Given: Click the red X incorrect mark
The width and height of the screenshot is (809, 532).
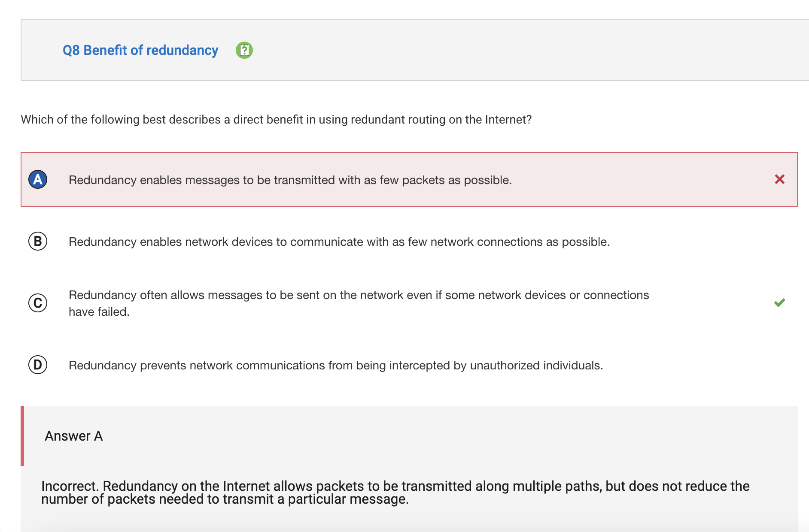Looking at the screenshot, I should tap(780, 179).
